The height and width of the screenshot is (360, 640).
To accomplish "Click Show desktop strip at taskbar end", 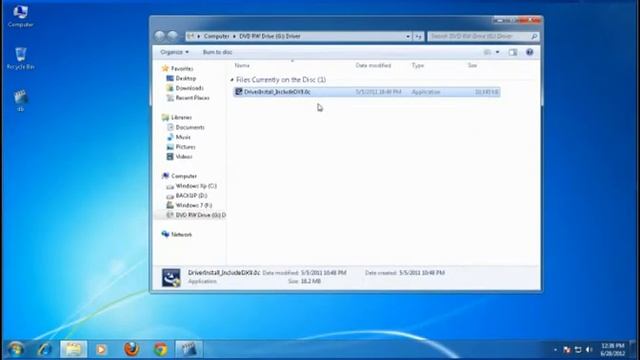I will 633,349.
